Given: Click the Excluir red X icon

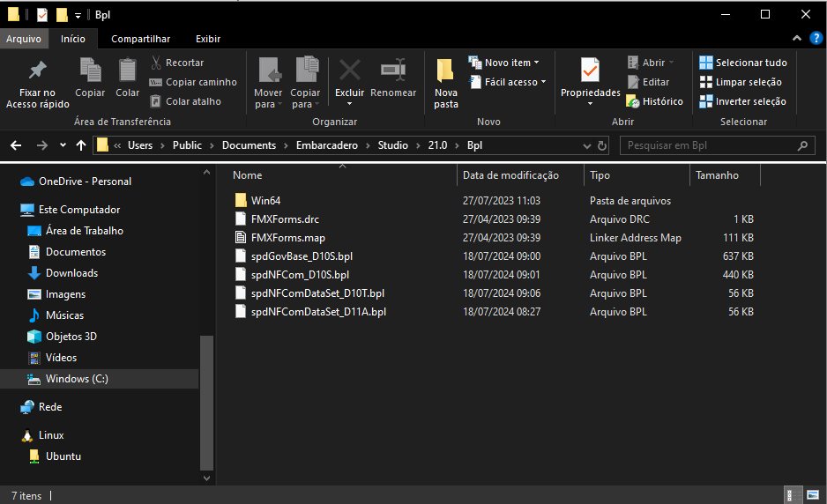Looking at the screenshot, I should point(350,70).
